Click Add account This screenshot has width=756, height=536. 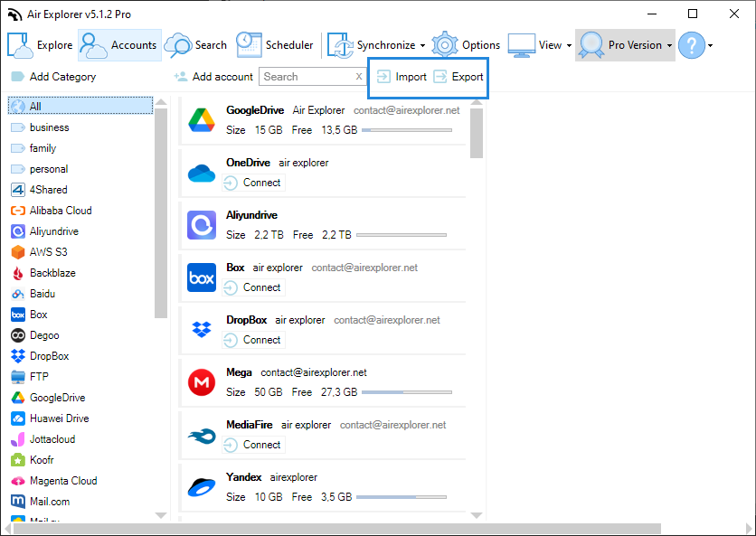(213, 77)
